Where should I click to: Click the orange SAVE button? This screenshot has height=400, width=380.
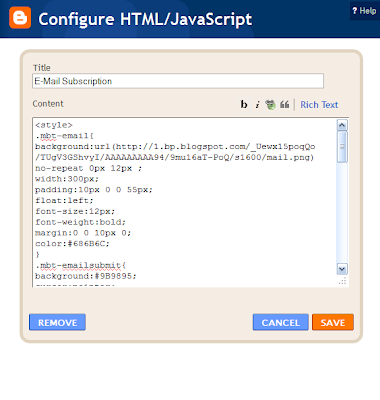pos(333,322)
